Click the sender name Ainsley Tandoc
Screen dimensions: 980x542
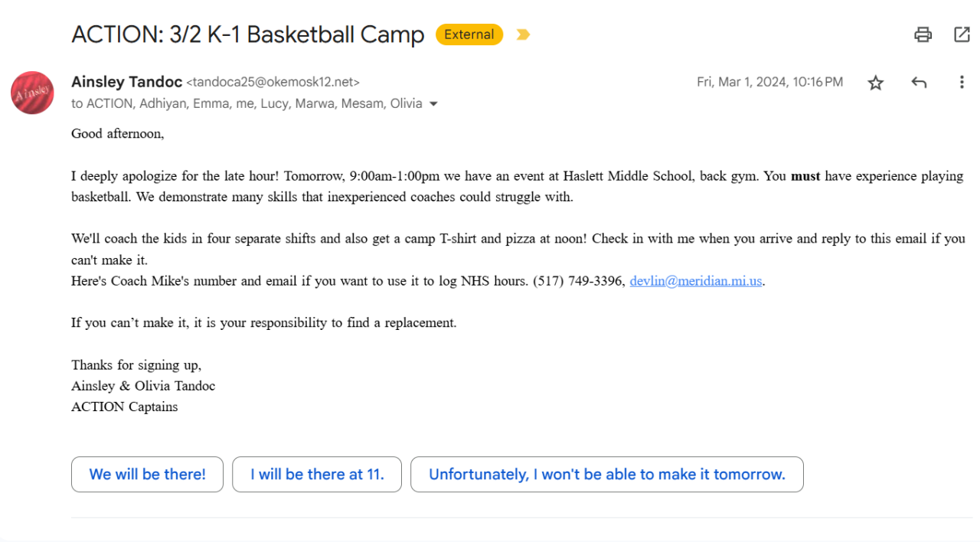click(x=126, y=82)
